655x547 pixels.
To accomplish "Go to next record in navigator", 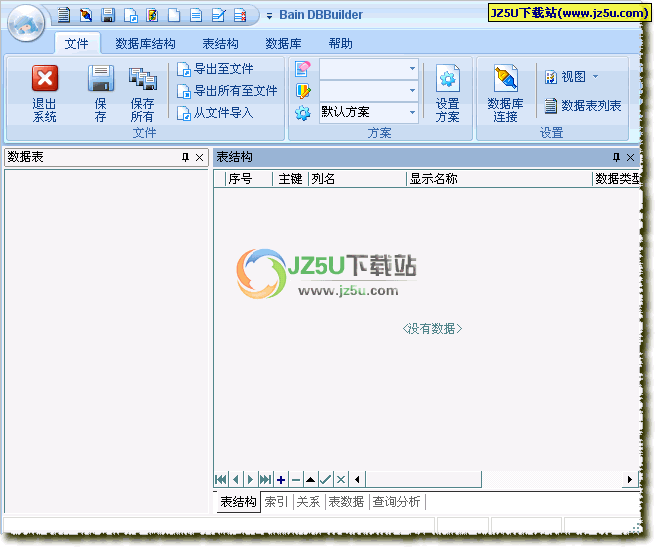I will (x=251, y=479).
